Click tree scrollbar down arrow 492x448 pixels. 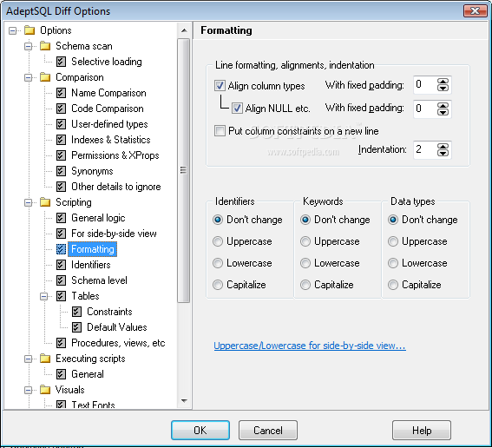click(x=184, y=401)
